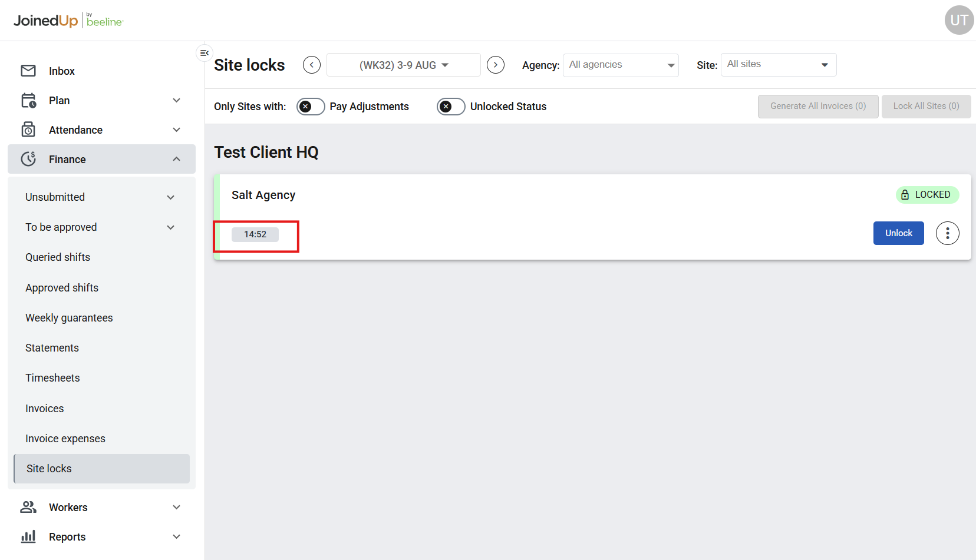
Task: Collapse the Finance menu chevron
Action: (176, 159)
